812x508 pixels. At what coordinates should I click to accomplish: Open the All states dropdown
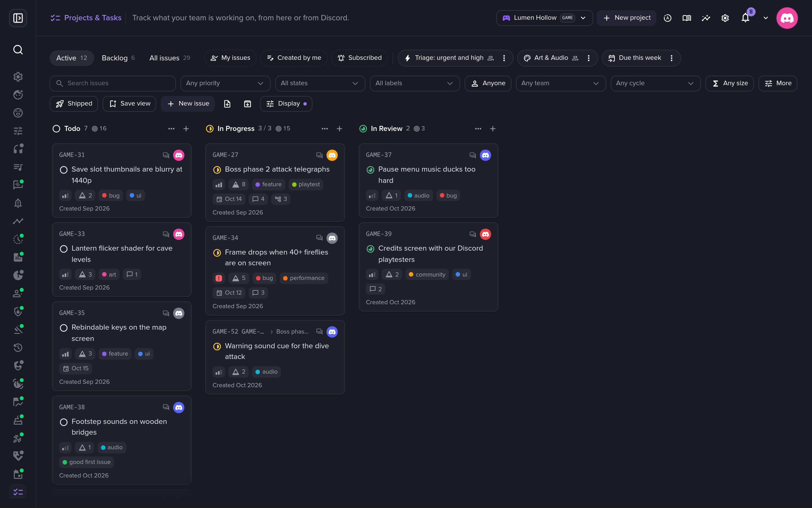[320, 83]
